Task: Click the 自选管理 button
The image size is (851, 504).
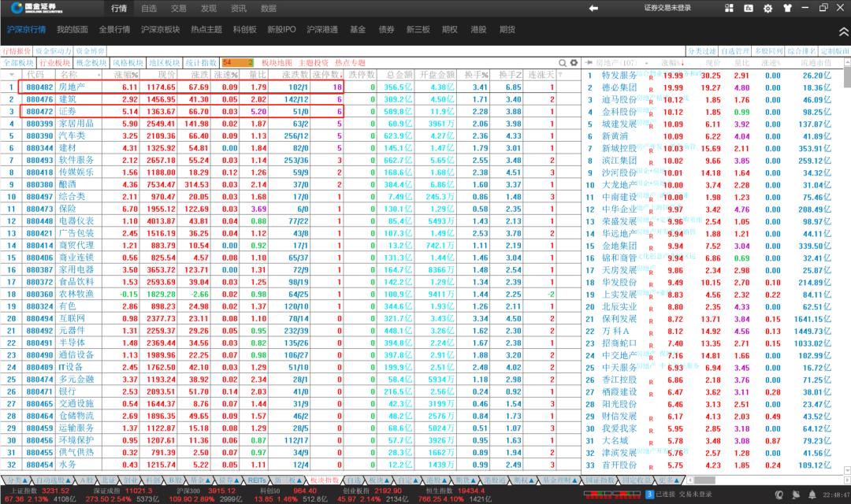Action: point(736,50)
